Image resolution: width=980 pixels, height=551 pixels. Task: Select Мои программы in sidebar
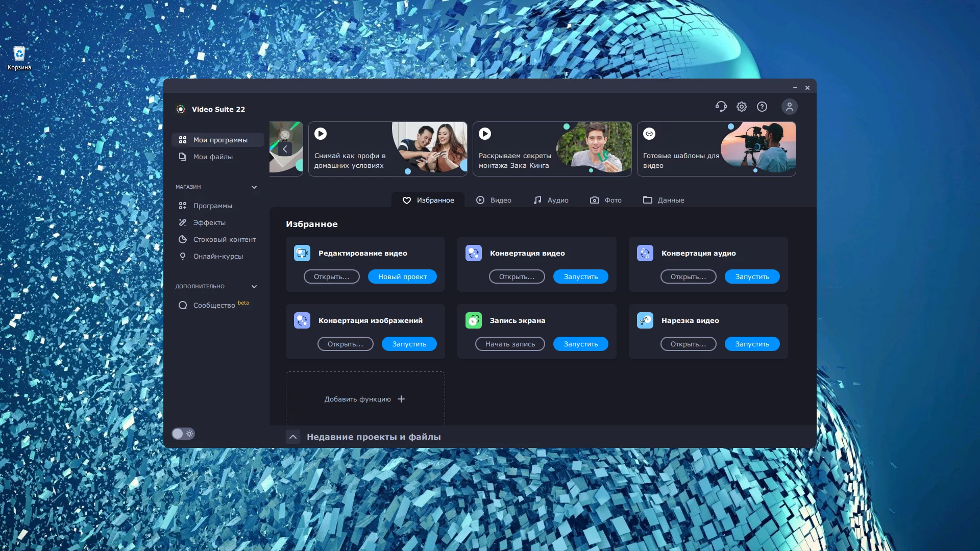pyautogui.click(x=218, y=140)
